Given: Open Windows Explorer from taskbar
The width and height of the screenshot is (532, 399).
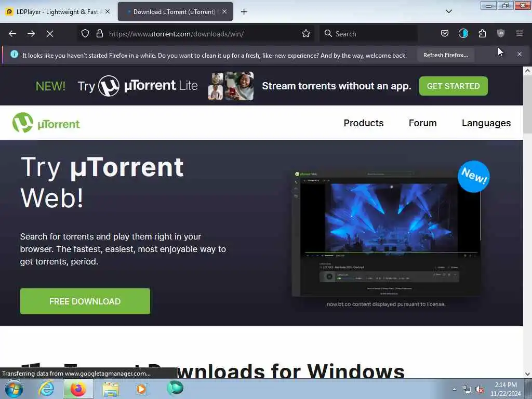Looking at the screenshot, I should coord(111,389).
